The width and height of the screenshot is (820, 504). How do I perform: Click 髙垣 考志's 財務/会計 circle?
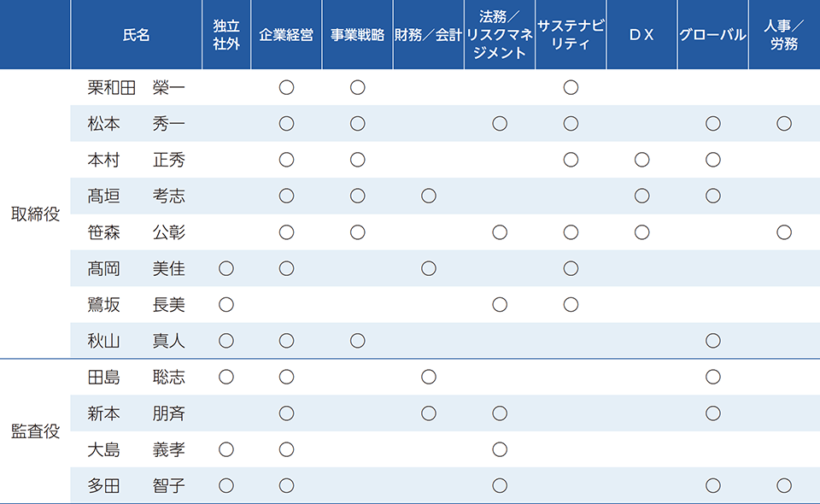[429, 196]
